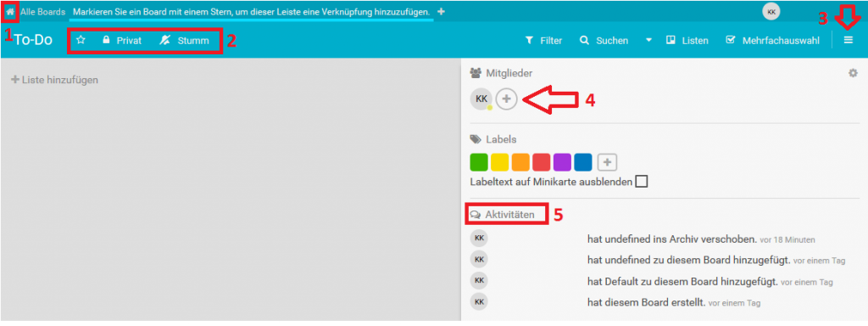The height and width of the screenshot is (326, 868).
Task: Select the orange label
Action: [521, 162]
